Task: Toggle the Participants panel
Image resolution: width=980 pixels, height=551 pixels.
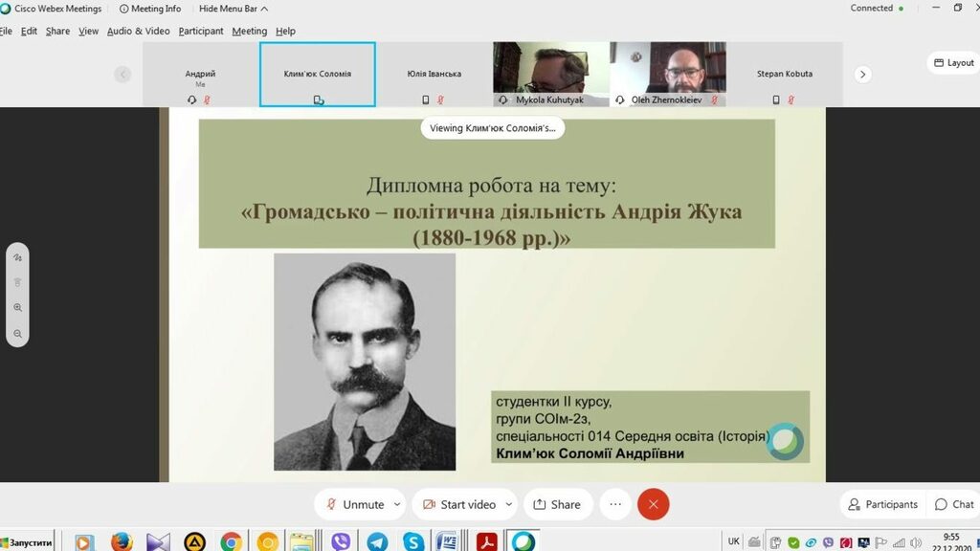Action: coord(883,504)
